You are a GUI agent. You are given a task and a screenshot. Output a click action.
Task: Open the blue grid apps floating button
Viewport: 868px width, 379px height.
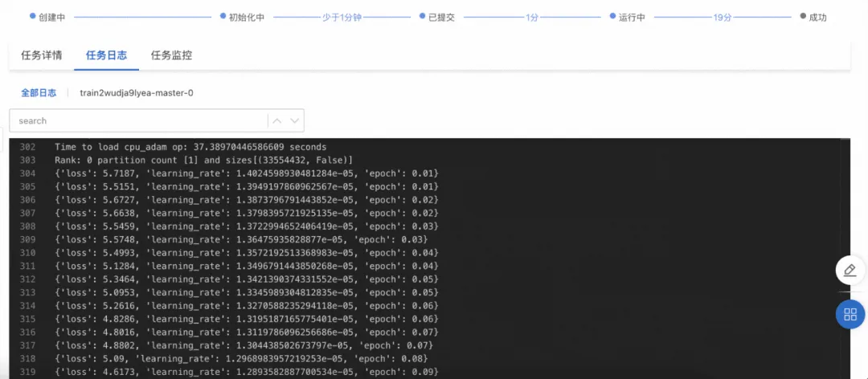click(850, 315)
